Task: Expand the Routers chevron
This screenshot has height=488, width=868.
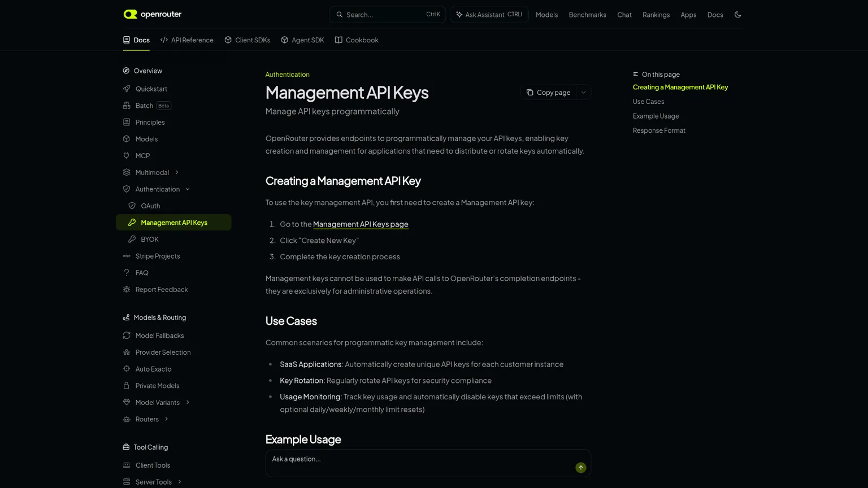Action: 167,419
